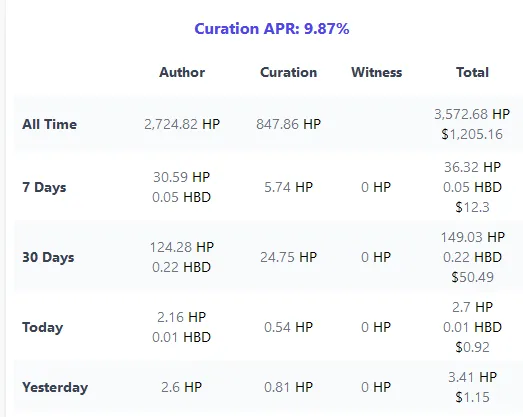Select 0 HP witness value for 30 Days
Viewport: 523px width, 417px height.
[376, 257]
